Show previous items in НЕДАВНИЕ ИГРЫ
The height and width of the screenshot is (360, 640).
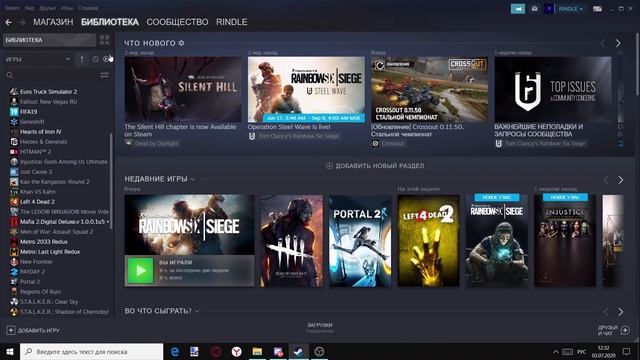point(606,180)
